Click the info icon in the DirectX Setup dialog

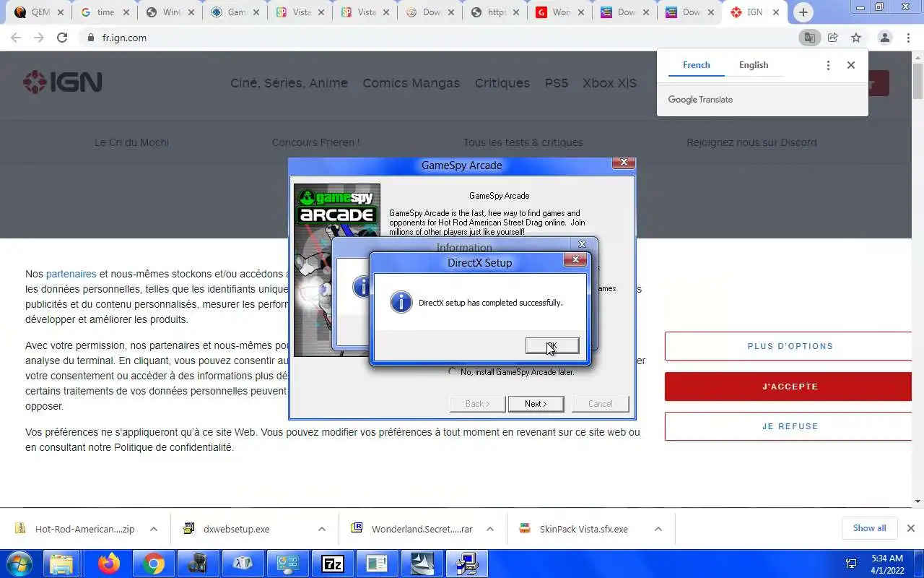pyautogui.click(x=401, y=302)
